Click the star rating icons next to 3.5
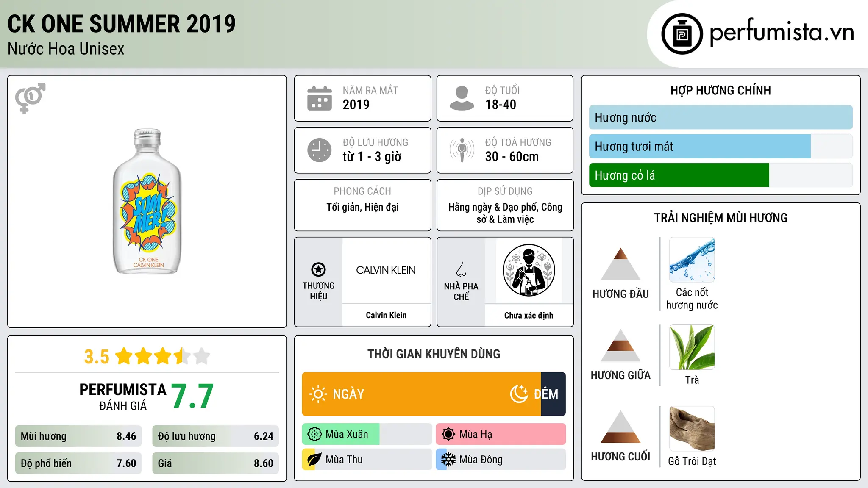This screenshot has width=868, height=488. point(163,356)
